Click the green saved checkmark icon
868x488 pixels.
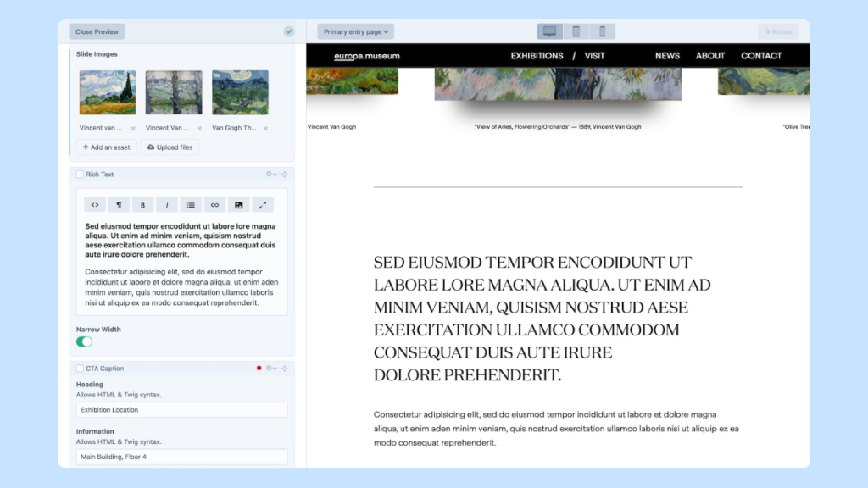click(x=289, y=31)
